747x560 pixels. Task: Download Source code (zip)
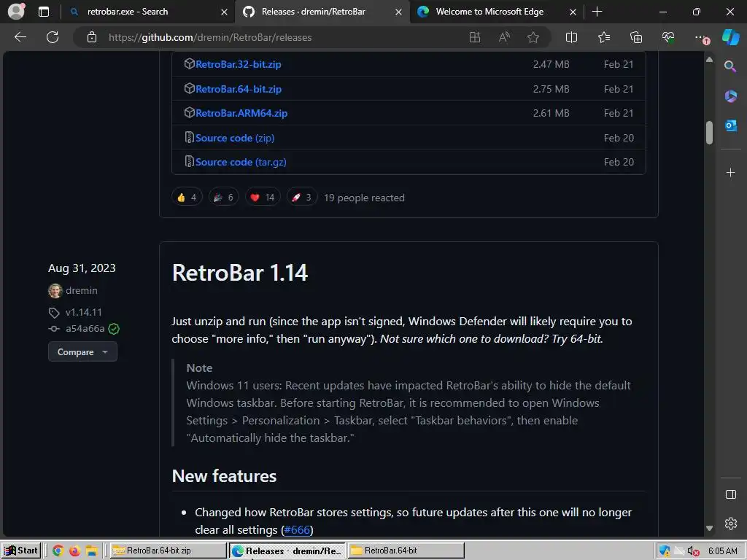235,138
